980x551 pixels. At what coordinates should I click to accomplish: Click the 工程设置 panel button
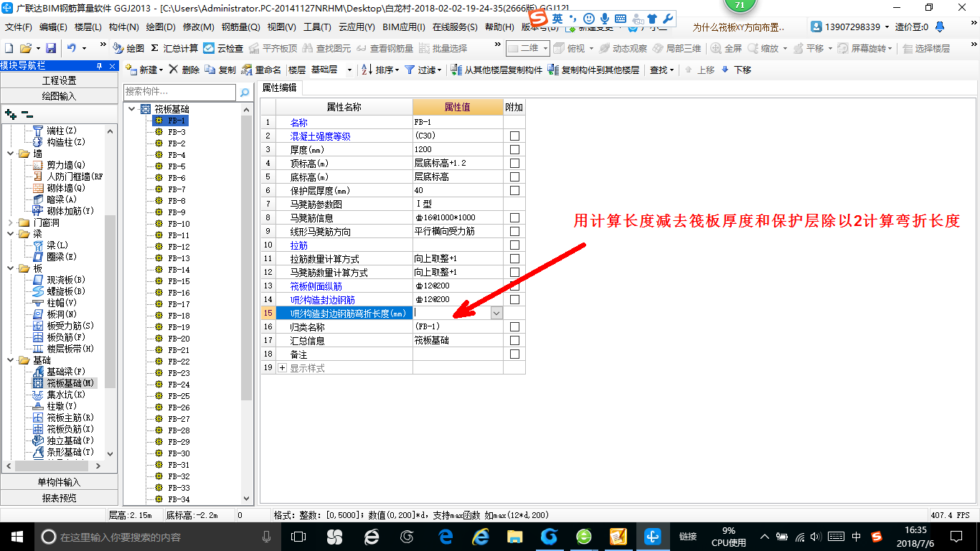click(59, 80)
